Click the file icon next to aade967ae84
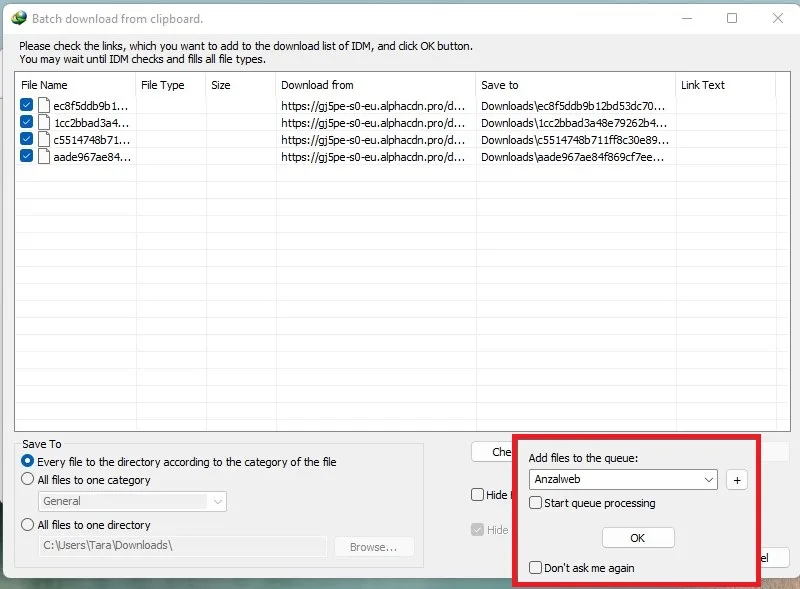The height and width of the screenshot is (589, 800). click(x=44, y=156)
